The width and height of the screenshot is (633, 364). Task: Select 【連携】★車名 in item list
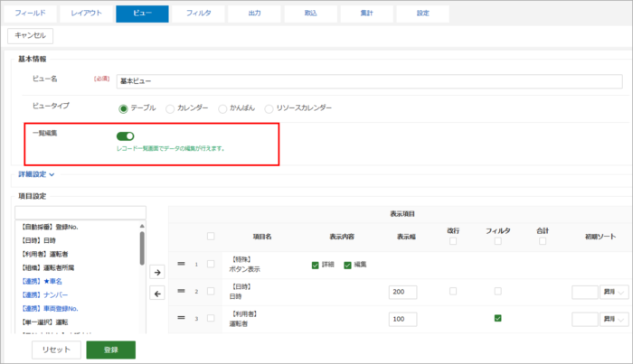coord(42,282)
